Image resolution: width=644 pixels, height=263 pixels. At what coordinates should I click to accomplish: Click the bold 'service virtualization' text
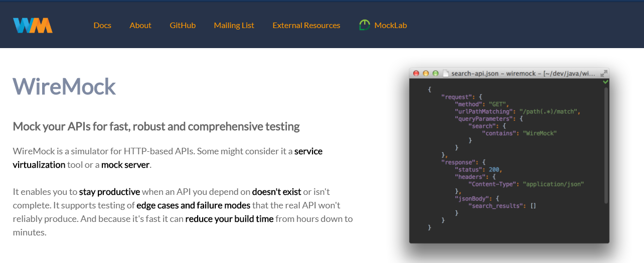(168, 158)
